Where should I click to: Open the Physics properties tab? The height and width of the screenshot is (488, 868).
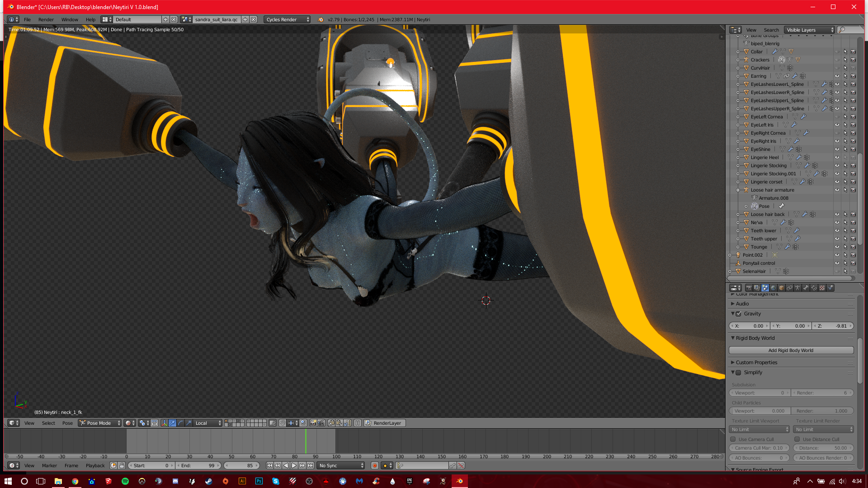click(830, 288)
